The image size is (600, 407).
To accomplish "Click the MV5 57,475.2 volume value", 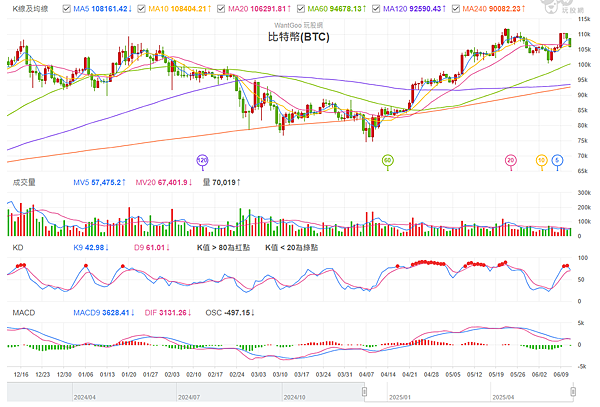I will 99,182.
